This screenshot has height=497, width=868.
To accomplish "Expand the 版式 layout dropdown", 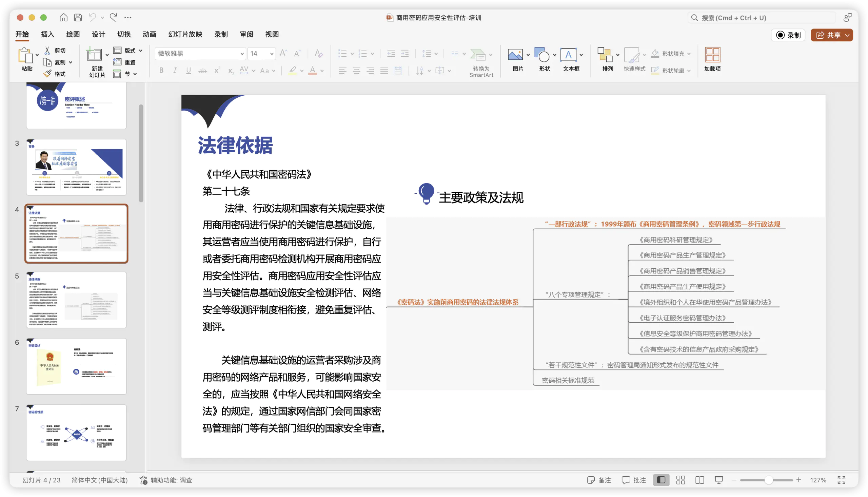I will point(140,51).
